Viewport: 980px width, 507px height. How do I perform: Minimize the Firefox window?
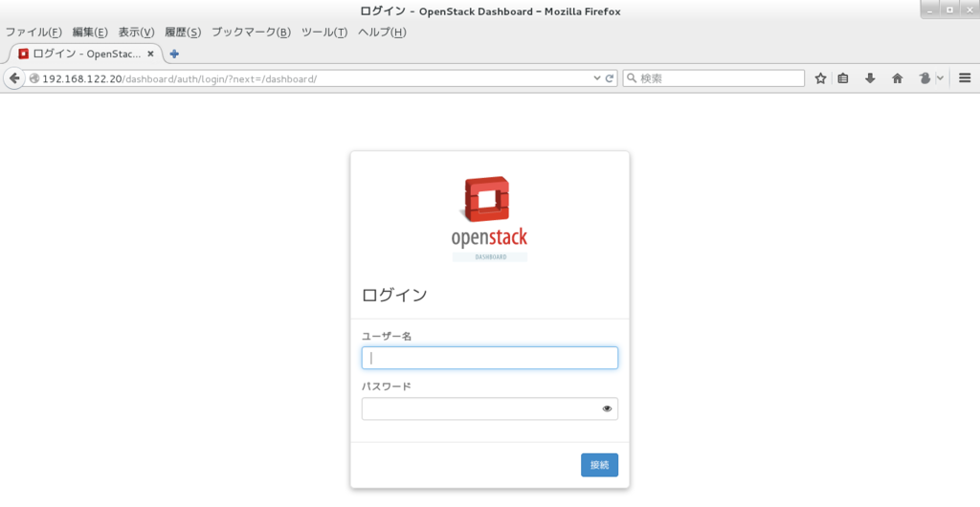931,10
